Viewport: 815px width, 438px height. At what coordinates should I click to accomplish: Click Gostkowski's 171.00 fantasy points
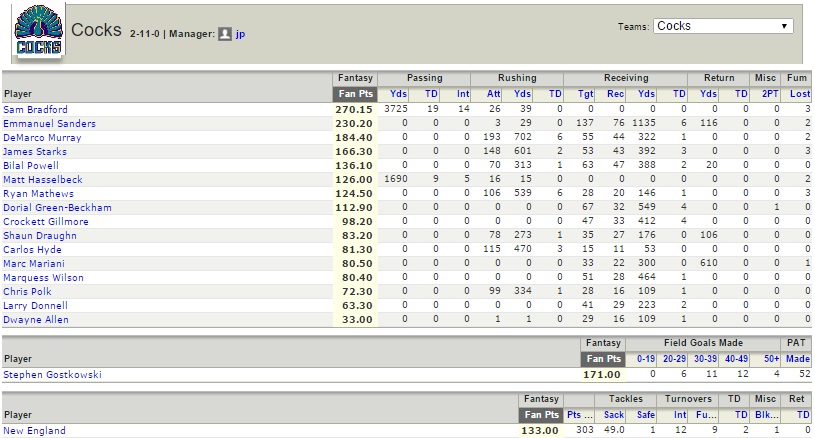tap(602, 375)
